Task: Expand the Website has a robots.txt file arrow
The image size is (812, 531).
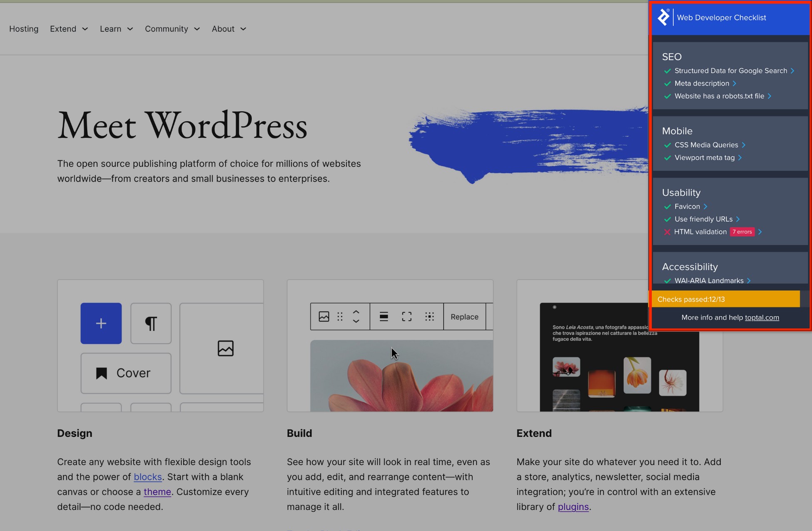Action: pos(770,96)
